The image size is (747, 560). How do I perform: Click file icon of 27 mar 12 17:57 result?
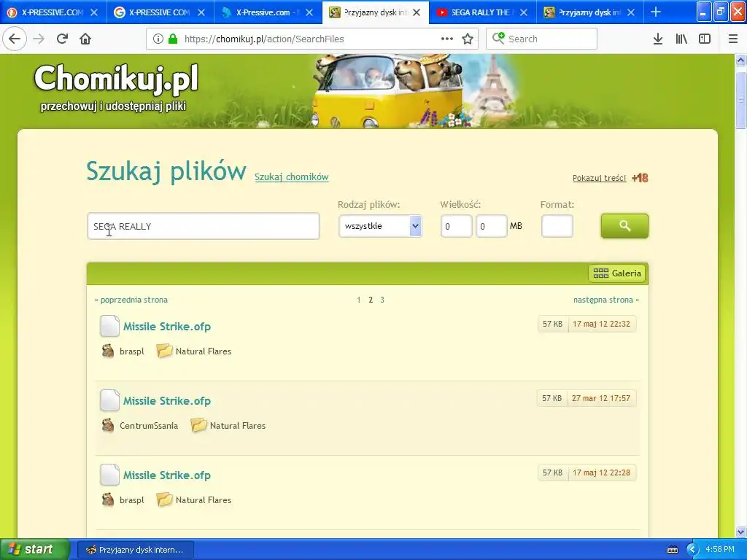coord(109,400)
